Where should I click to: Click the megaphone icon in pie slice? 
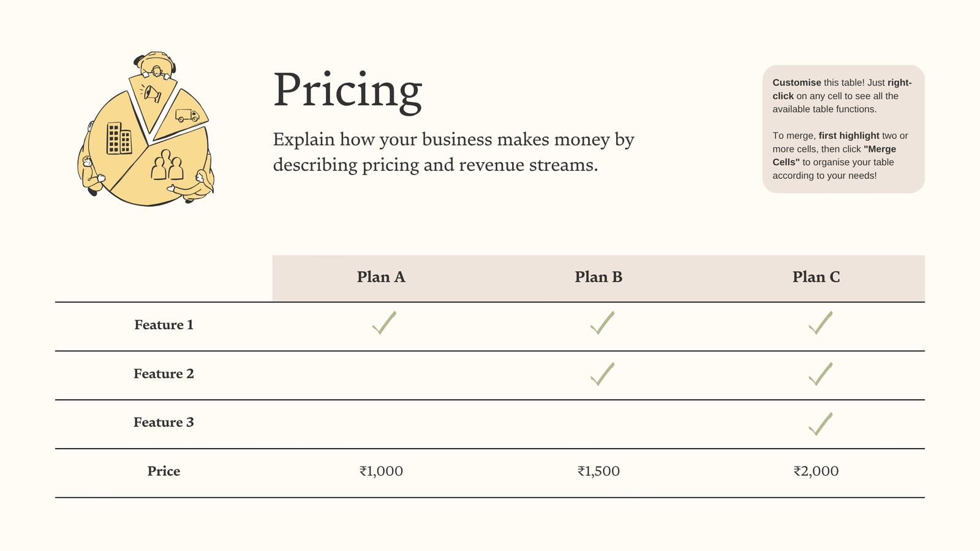pyautogui.click(x=150, y=94)
